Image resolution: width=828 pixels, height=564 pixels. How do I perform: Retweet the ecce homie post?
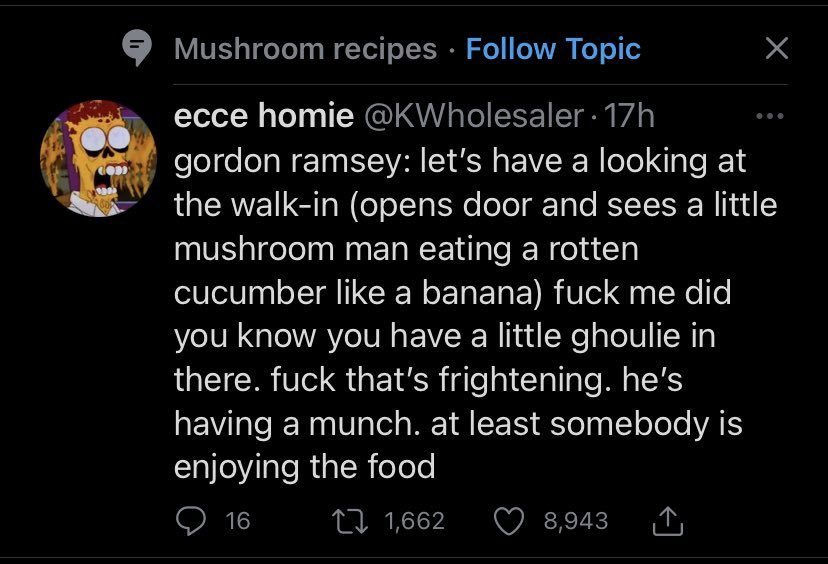[350, 521]
